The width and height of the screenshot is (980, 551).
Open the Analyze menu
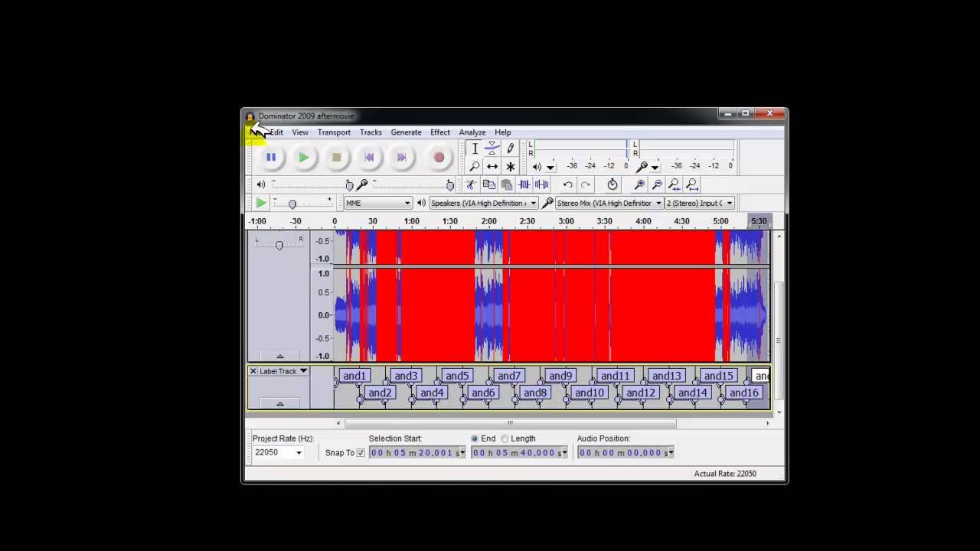click(472, 132)
